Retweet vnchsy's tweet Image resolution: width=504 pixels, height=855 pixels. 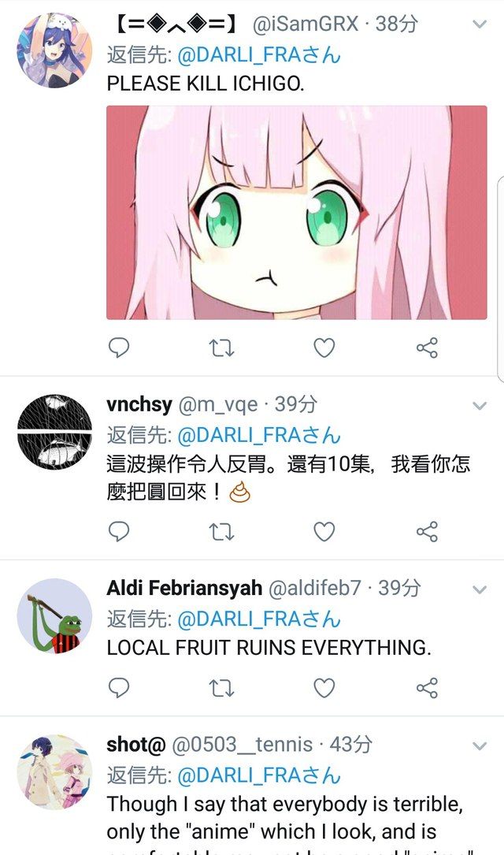click(221, 532)
